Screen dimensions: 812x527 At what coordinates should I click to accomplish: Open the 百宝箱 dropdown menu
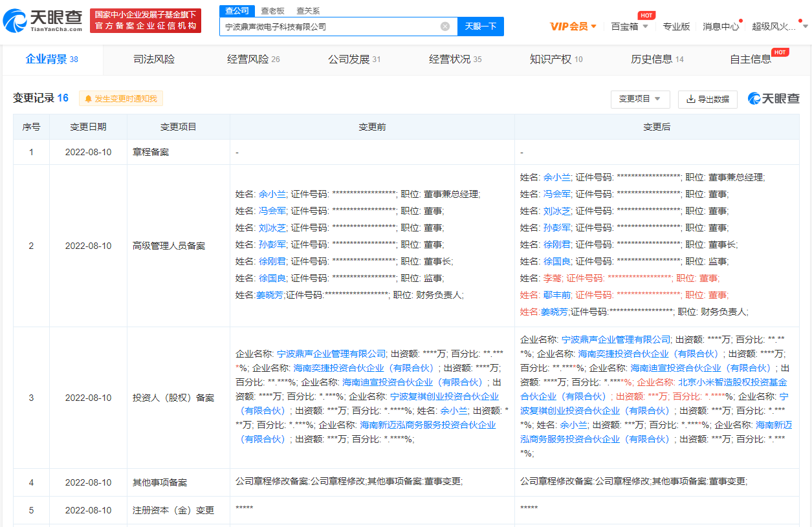point(630,27)
